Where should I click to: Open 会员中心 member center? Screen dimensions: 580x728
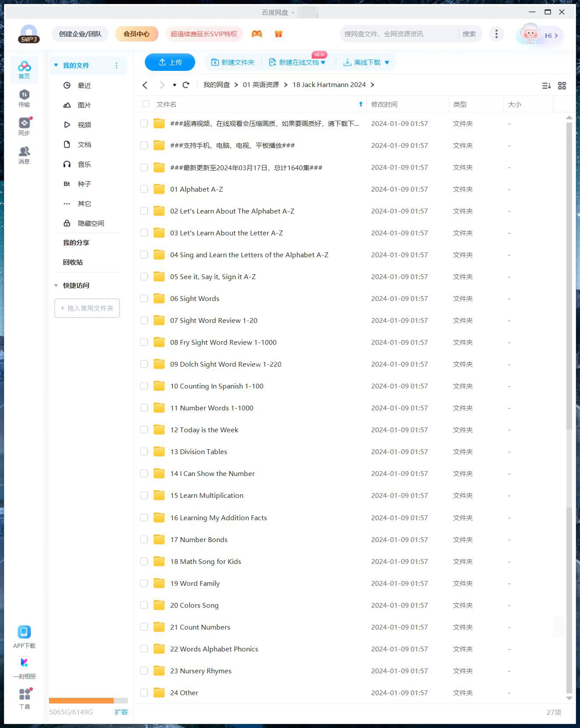137,34
